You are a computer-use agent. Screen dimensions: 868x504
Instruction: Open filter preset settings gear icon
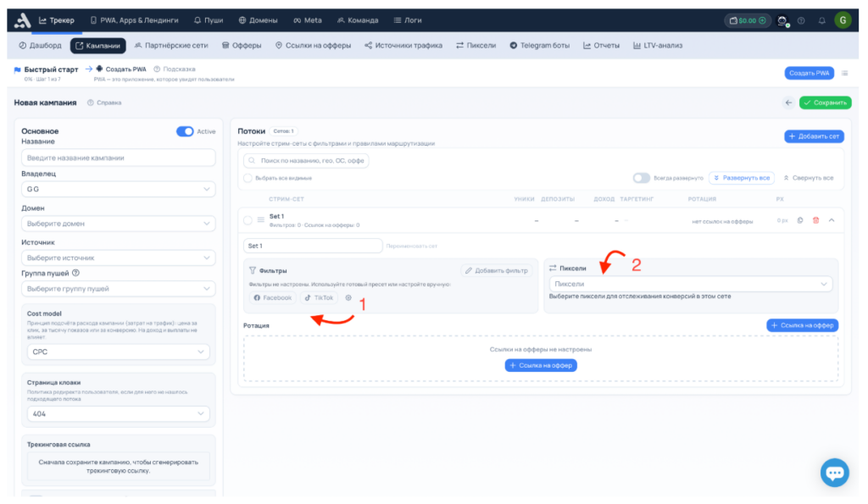point(348,297)
